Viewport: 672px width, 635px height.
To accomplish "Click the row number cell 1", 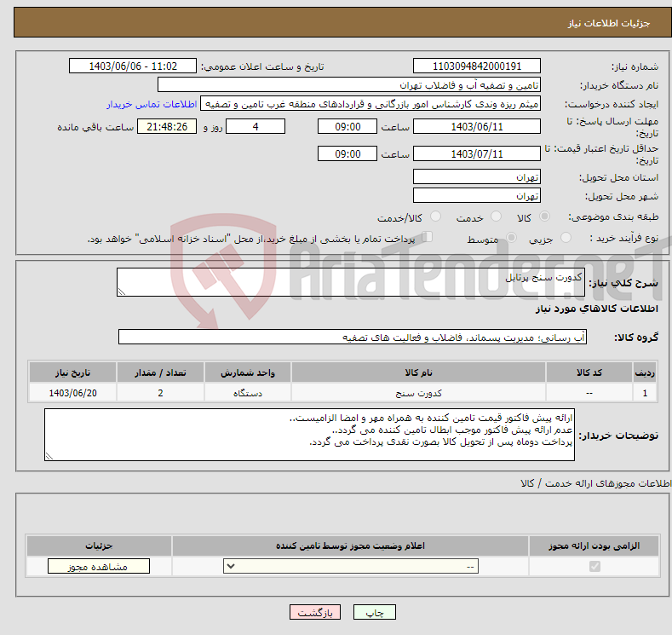I will pyautogui.click(x=645, y=393).
